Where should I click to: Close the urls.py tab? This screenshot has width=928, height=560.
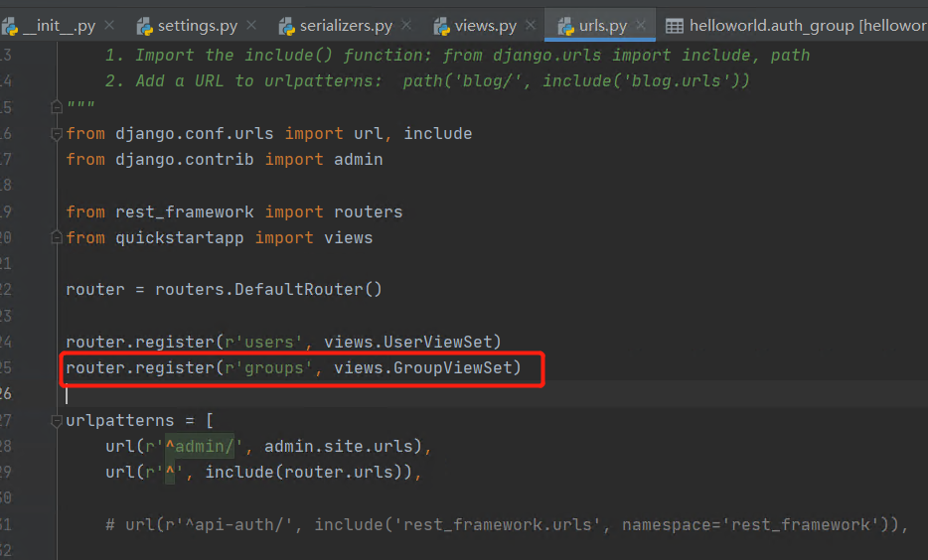641,26
